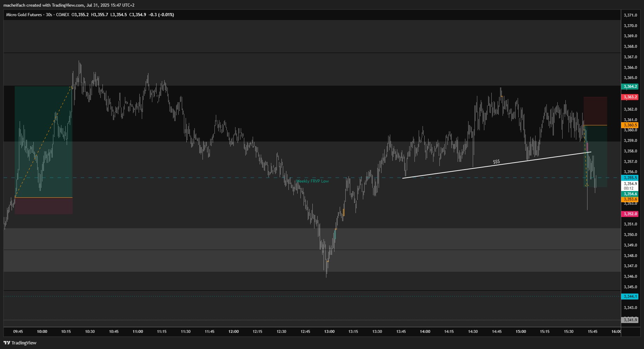Click the orange 3,353.6 price tag
644x349 pixels.
click(x=630, y=199)
